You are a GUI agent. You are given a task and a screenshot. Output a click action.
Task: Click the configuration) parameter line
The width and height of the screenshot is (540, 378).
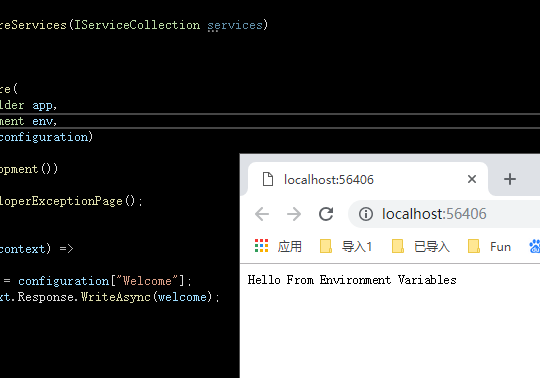pyautogui.click(x=46, y=137)
